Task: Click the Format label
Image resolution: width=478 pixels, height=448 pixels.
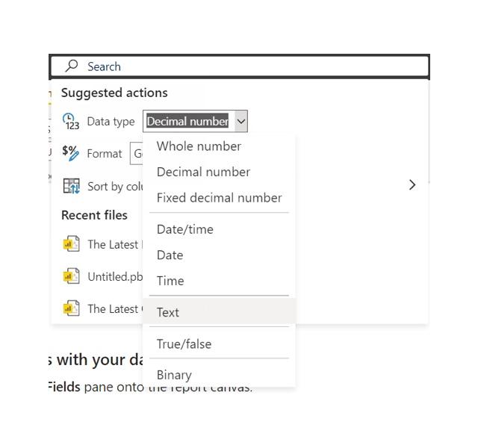Action: 105,153
